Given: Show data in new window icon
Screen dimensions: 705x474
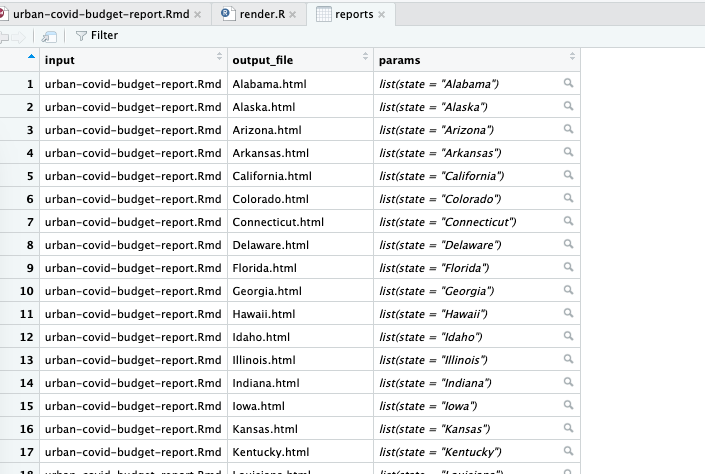Looking at the screenshot, I should tap(49, 36).
